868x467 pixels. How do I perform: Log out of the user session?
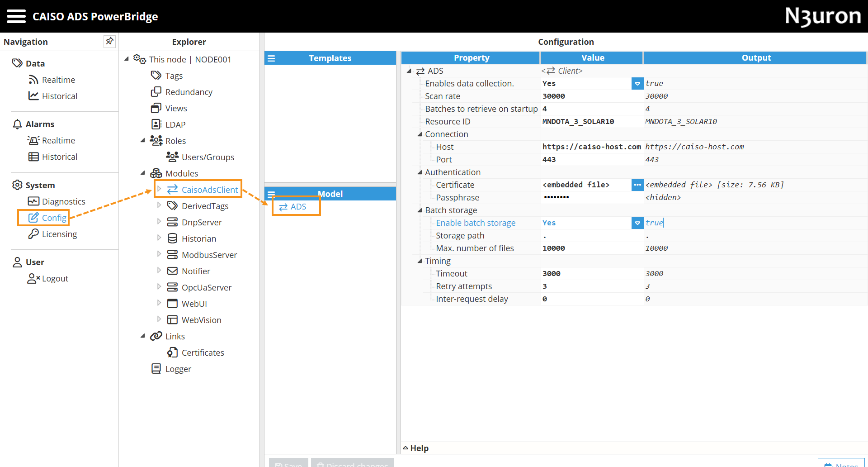(48, 278)
